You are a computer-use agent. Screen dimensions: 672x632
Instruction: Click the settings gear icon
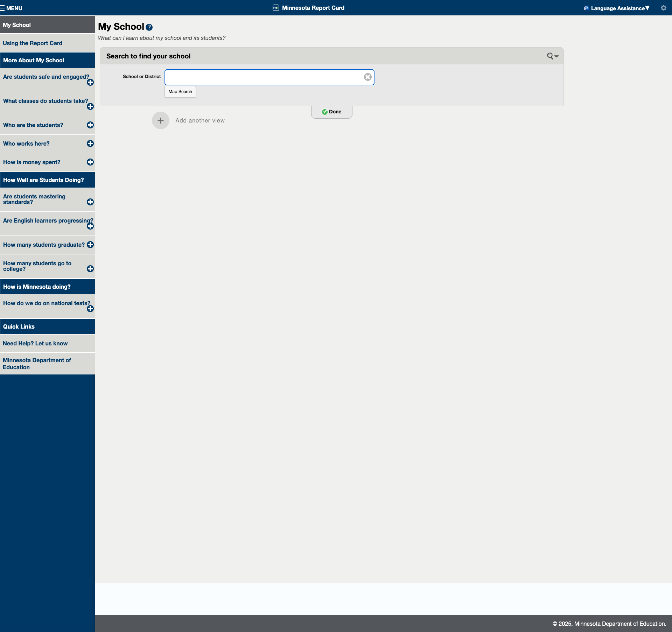point(663,8)
